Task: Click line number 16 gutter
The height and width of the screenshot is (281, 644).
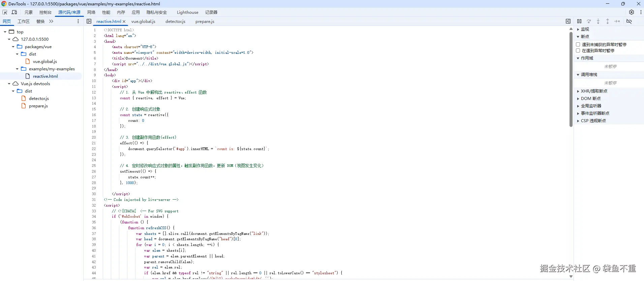Action: point(94,115)
